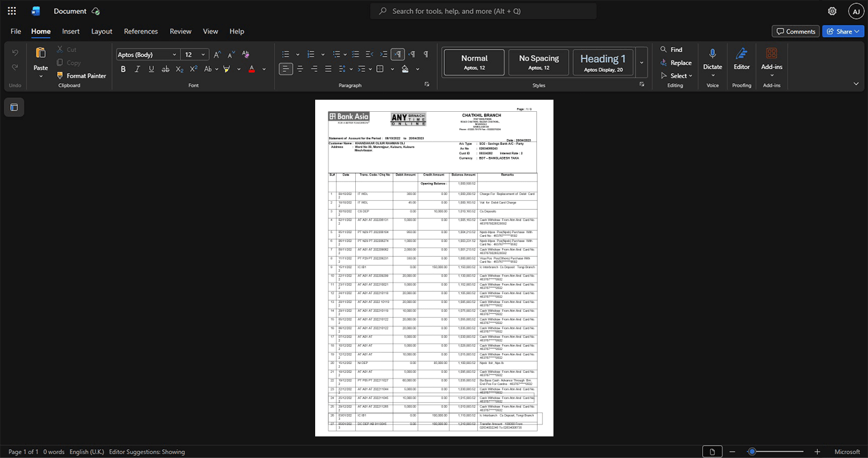Switch to the Review tab
Viewport: 868px width, 458px height.
pos(180,31)
